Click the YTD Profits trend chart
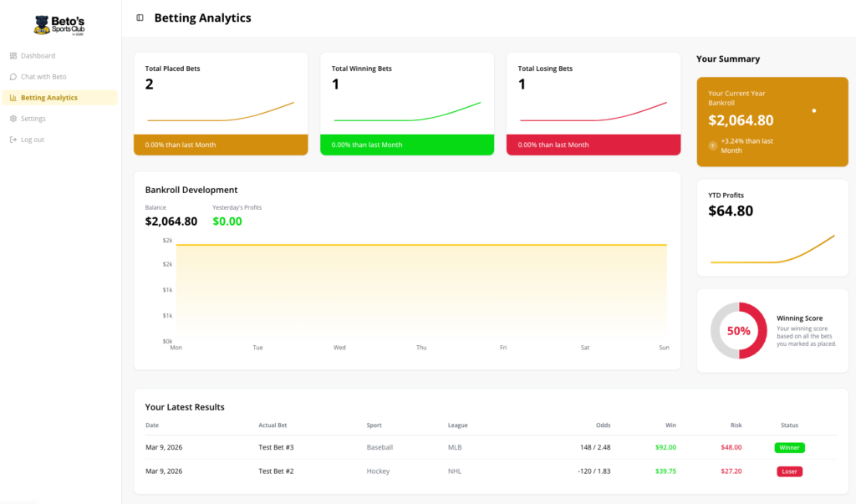This screenshot has width=856, height=504. (x=772, y=250)
